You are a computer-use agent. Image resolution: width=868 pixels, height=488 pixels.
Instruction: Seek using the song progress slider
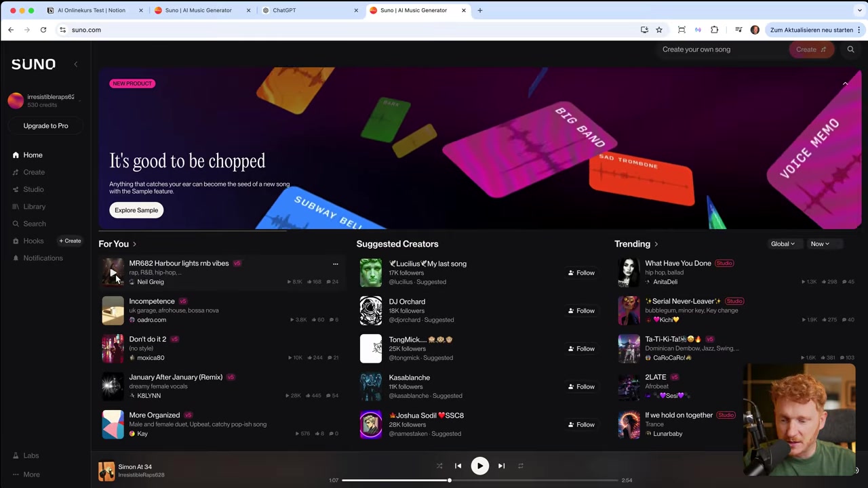pyautogui.click(x=480, y=481)
